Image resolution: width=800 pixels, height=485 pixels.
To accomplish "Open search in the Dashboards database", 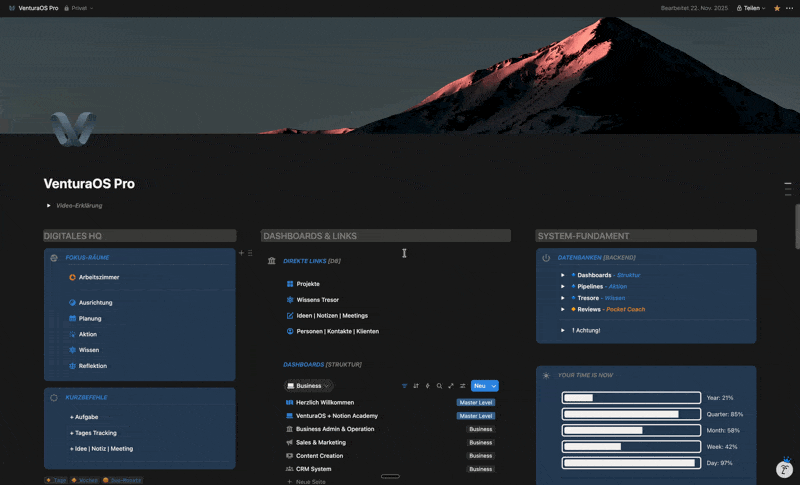I will pos(439,385).
